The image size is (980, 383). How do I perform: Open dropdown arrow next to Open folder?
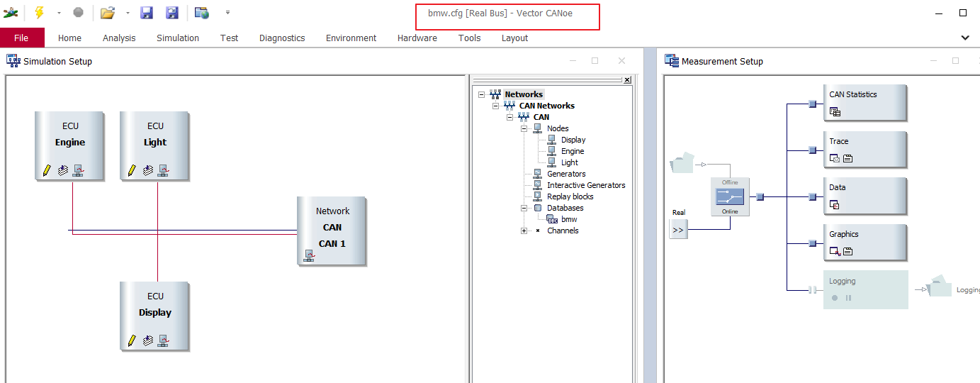tap(128, 13)
